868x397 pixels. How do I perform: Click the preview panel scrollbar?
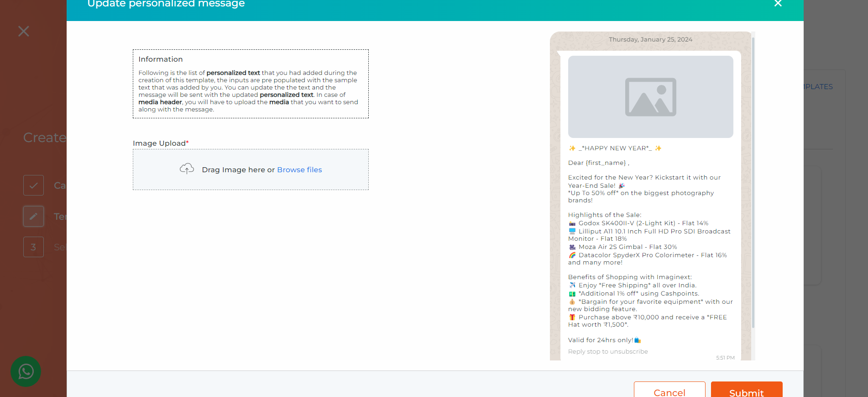coord(753,183)
